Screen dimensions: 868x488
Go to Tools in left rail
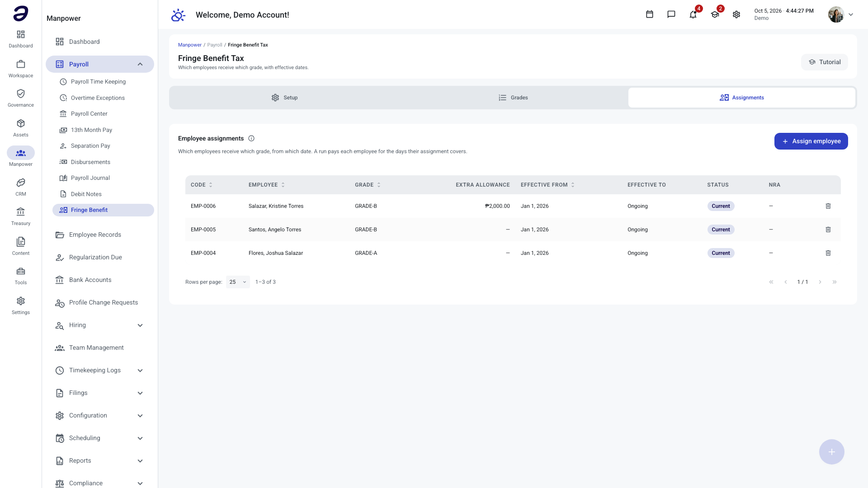[x=21, y=276]
